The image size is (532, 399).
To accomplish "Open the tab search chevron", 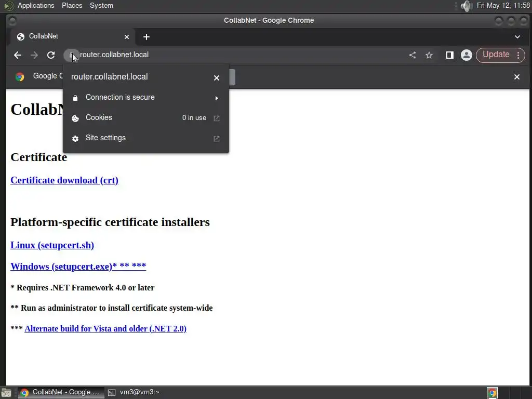I will [517, 37].
